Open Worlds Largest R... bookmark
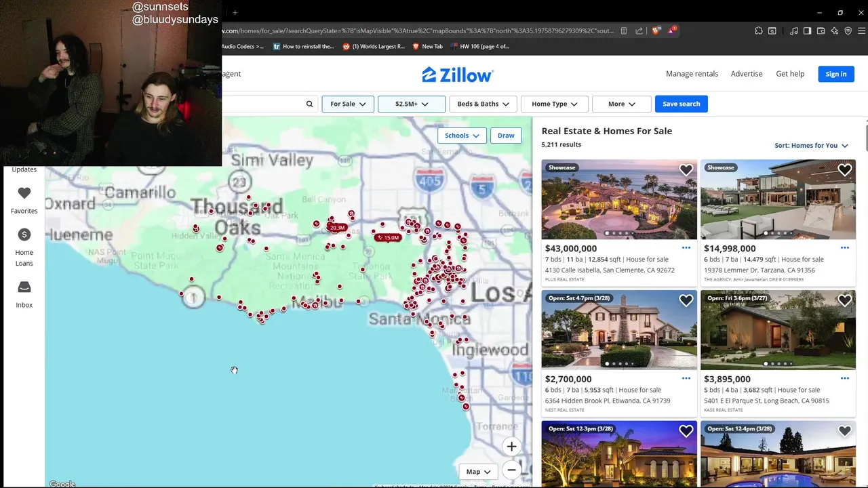 (374, 47)
